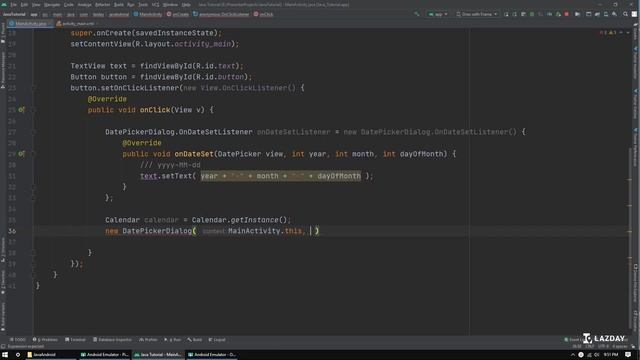
Task: Open the Build tool window
Action: coord(195,340)
